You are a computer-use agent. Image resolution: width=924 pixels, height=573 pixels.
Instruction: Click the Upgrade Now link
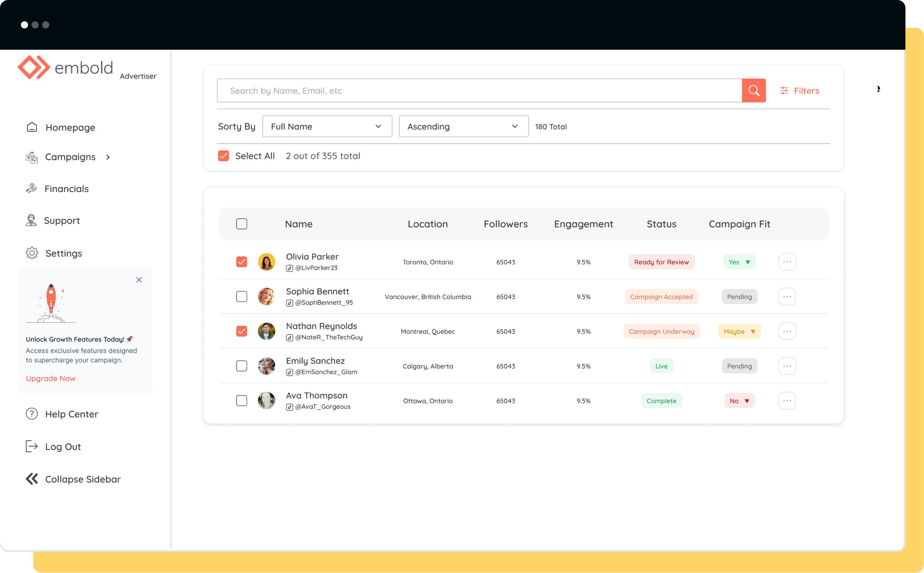pyautogui.click(x=51, y=378)
